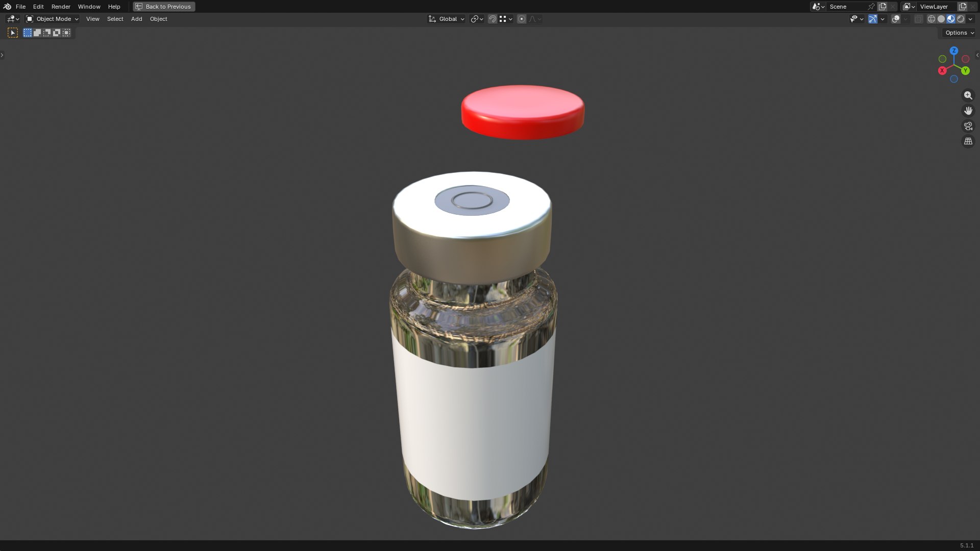Screen dimensions: 980x551
Task: Open the Window menu
Action: [x=89, y=7]
